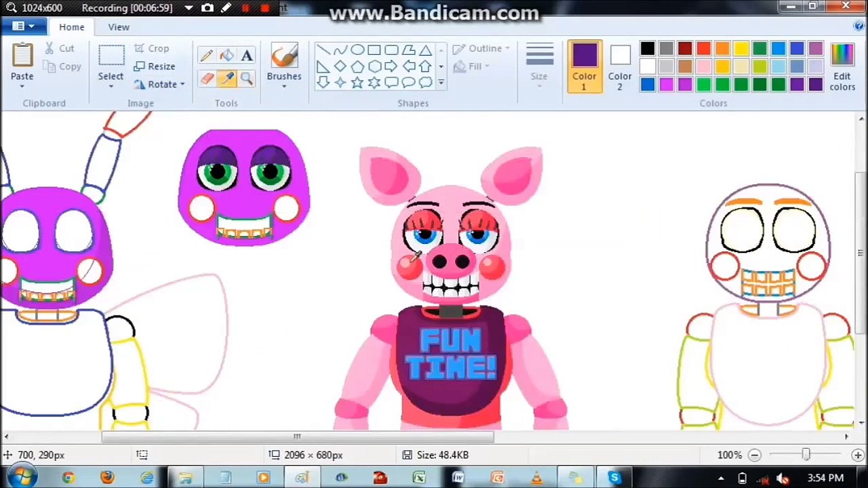Choose the Five-point star shape

click(x=357, y=83)
